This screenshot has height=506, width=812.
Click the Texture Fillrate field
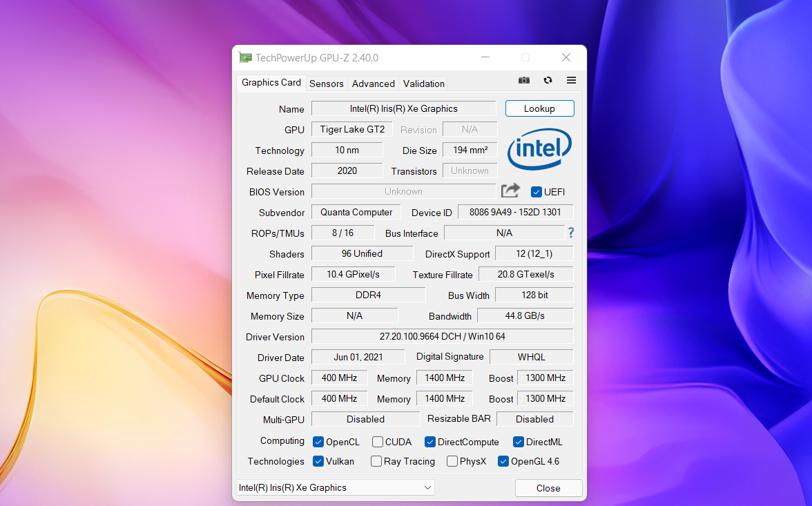point(526,275)
